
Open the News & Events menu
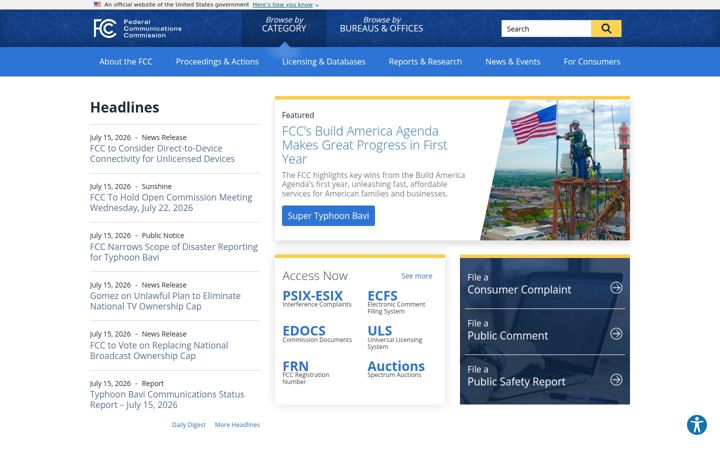[513, 62]
